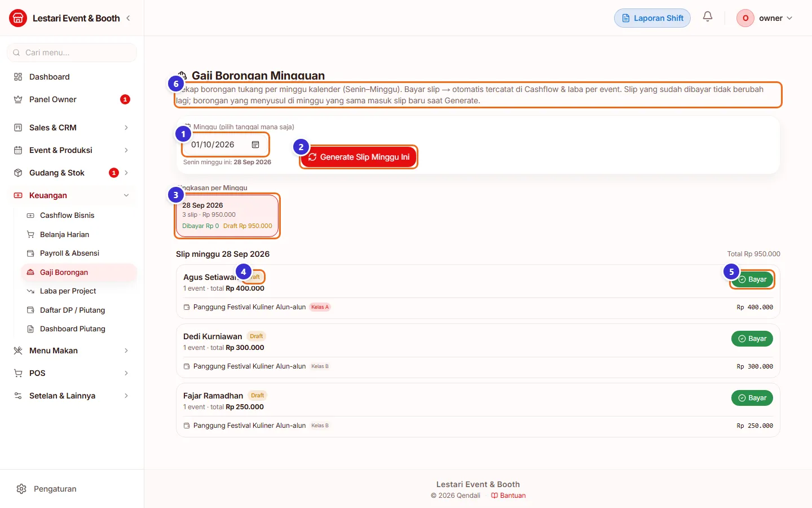The image size is (812, 508).
Task: Expand the Sales & CRM menu
Action: [72, 128]
